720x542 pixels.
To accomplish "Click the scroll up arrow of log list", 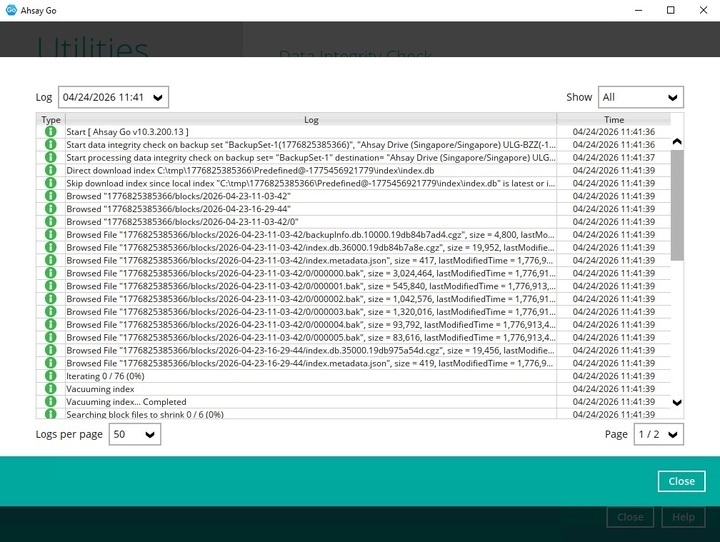I will (x=677, y=142).
